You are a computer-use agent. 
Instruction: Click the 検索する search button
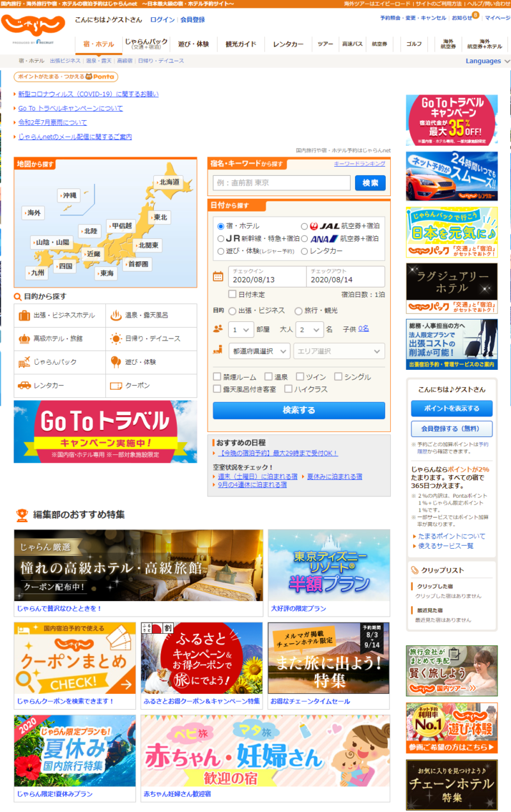(x=299, y=410)
